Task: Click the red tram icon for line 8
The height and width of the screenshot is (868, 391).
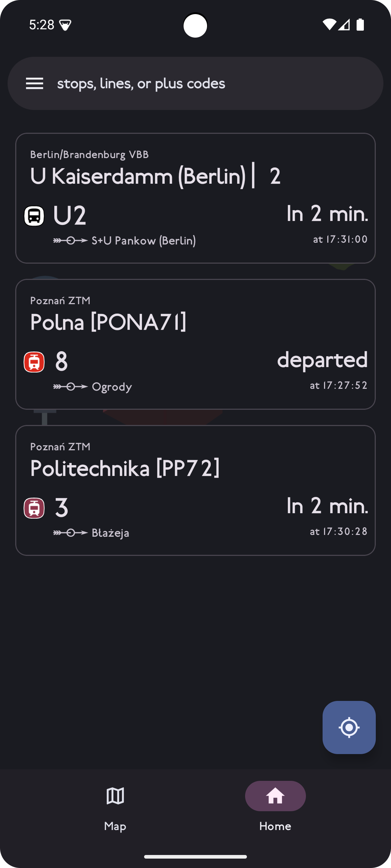Action: point(34,362)
